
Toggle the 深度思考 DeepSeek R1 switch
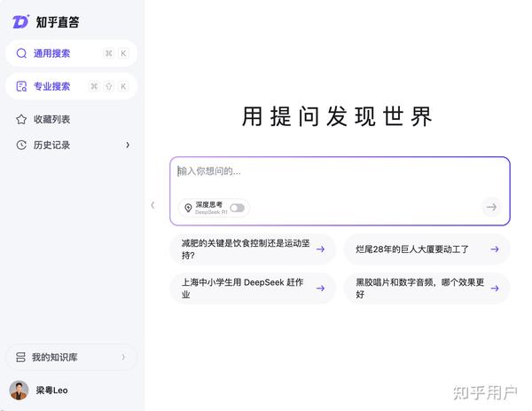(237, 208)
